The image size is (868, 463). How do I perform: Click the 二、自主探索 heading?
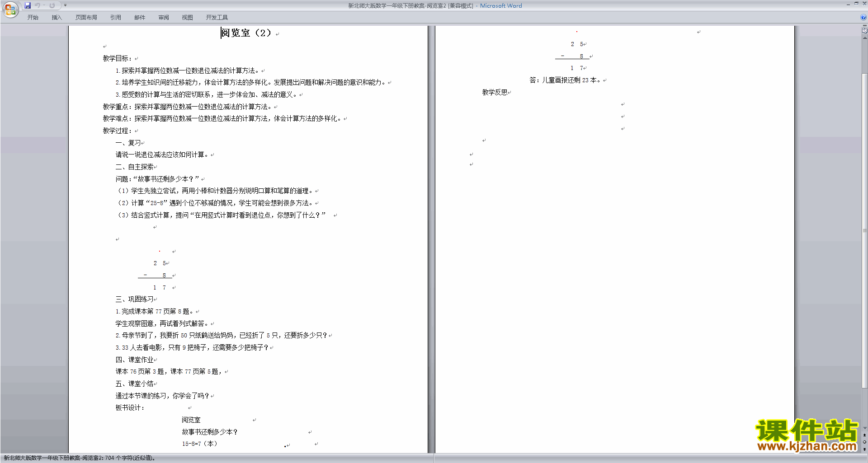(x=134, y=167)
